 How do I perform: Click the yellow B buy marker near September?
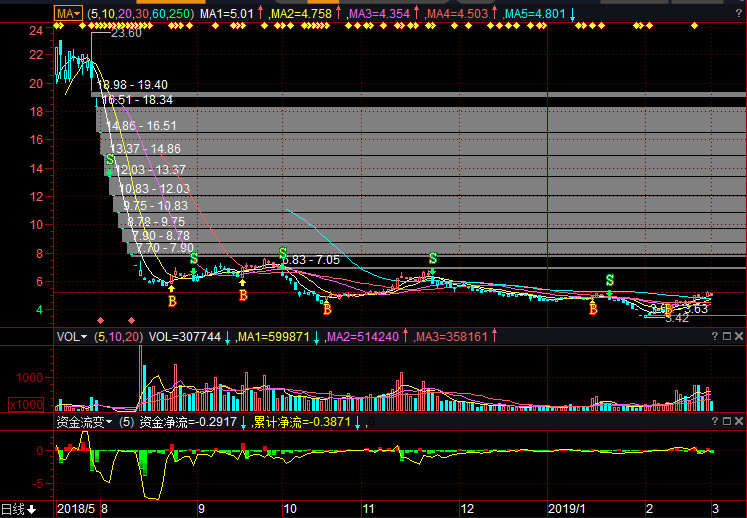click(x=171, y=299)
